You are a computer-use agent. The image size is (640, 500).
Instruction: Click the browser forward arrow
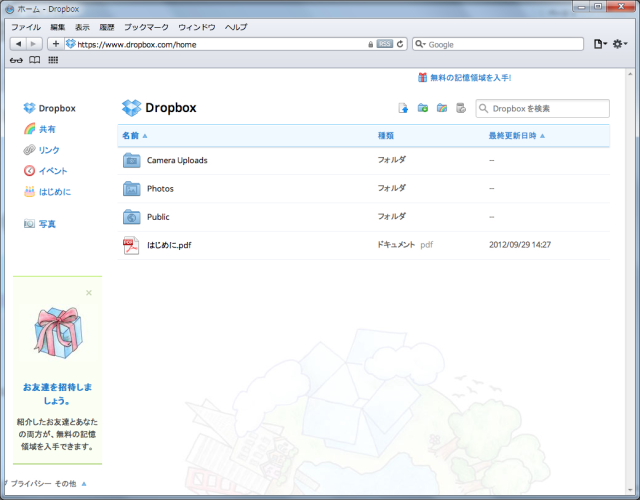coord(34,44)
